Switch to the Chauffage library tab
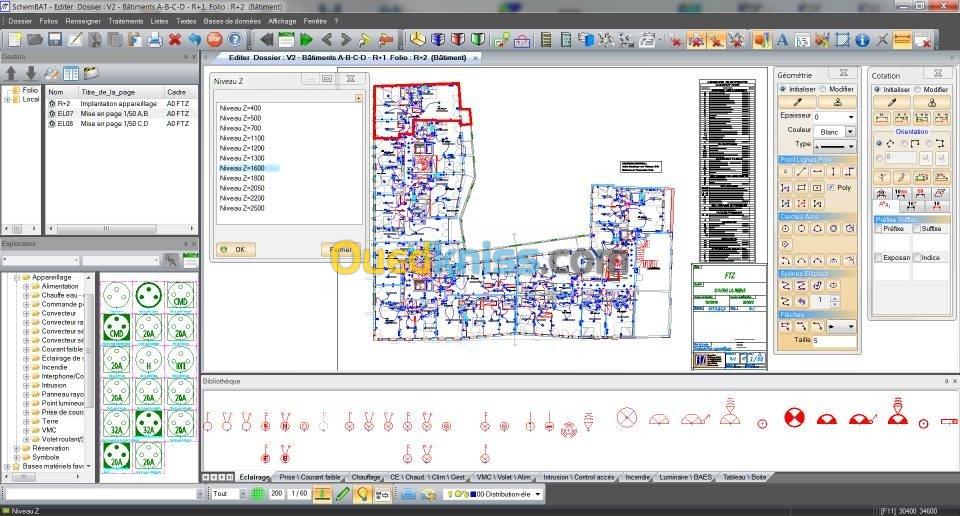 point(366,477)
